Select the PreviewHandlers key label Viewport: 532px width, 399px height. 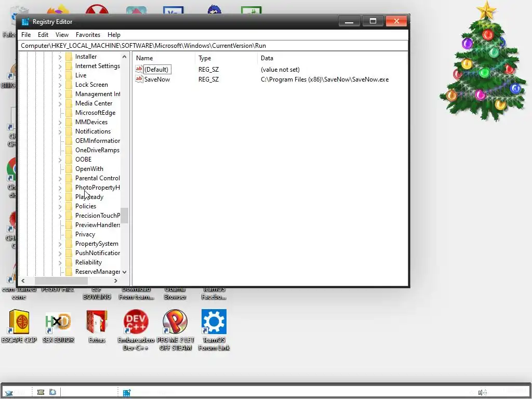click(x=98, y=225)
